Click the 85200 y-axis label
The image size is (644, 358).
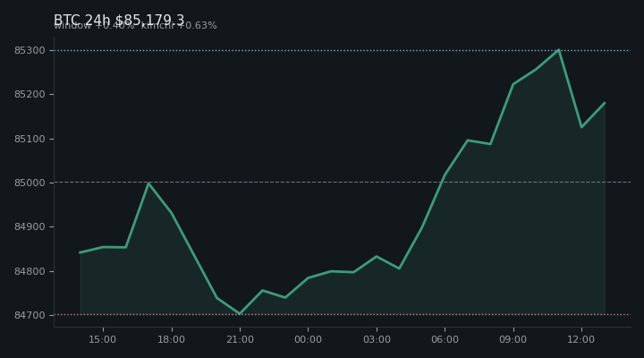tap(30, 95)
